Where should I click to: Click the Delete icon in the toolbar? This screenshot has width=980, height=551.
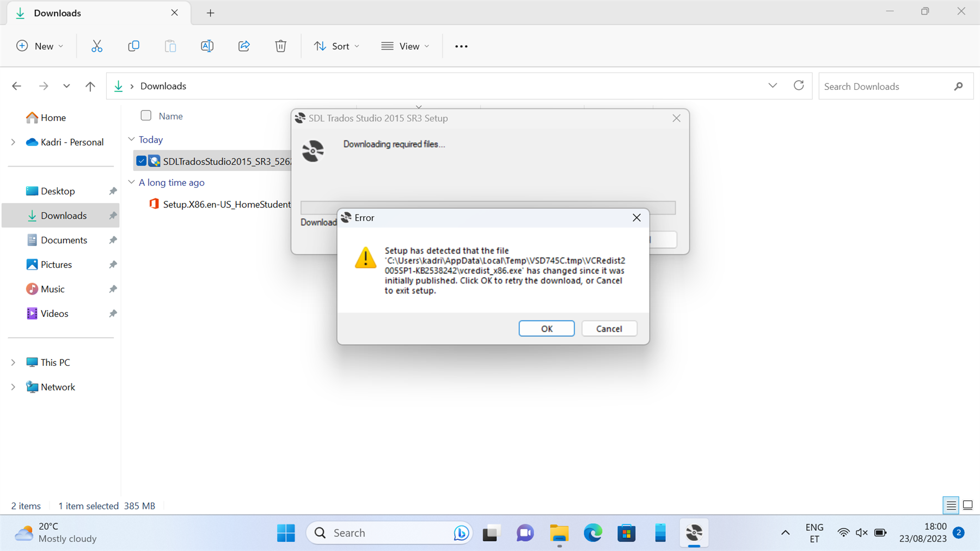coord(280,46)
